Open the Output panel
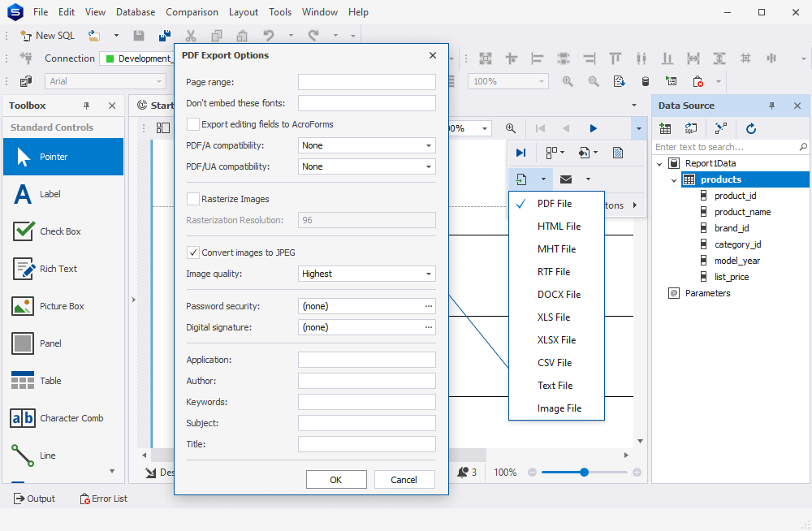This screenshot has height=531, width=812. 34,499
